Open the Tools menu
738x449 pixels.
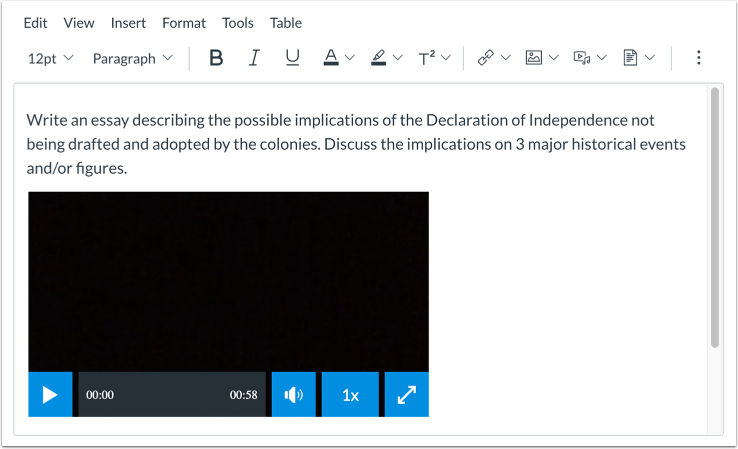point(238,23)
